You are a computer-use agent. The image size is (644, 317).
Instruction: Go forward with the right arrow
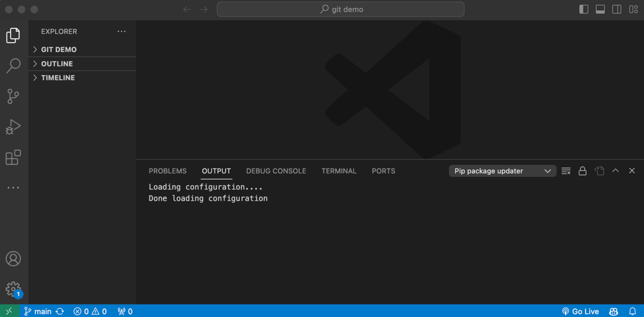204,9
